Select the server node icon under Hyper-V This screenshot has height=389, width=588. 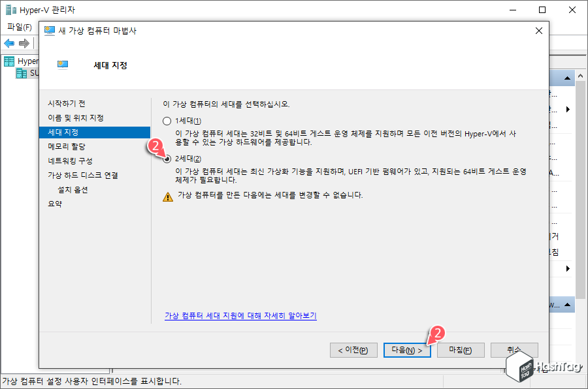pos(22,73)
